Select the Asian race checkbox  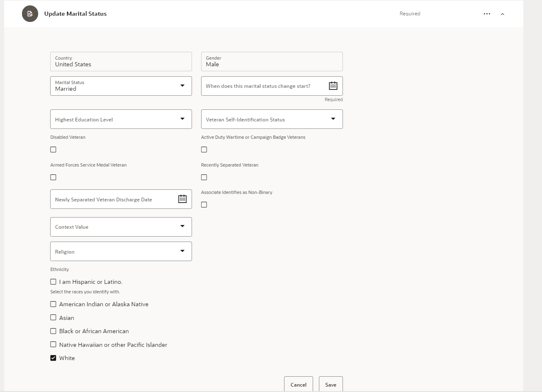[53, 317]
